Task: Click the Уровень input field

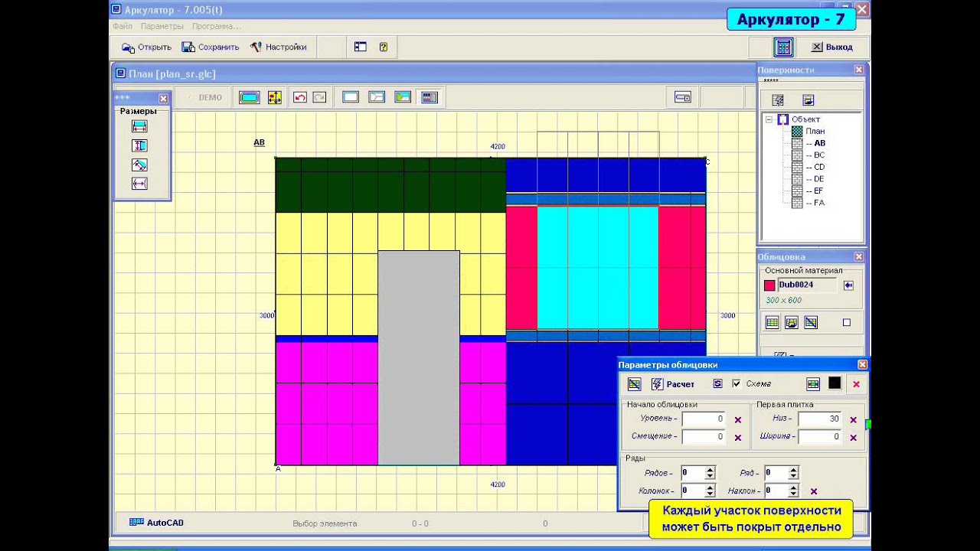Action: pos(704,419)
